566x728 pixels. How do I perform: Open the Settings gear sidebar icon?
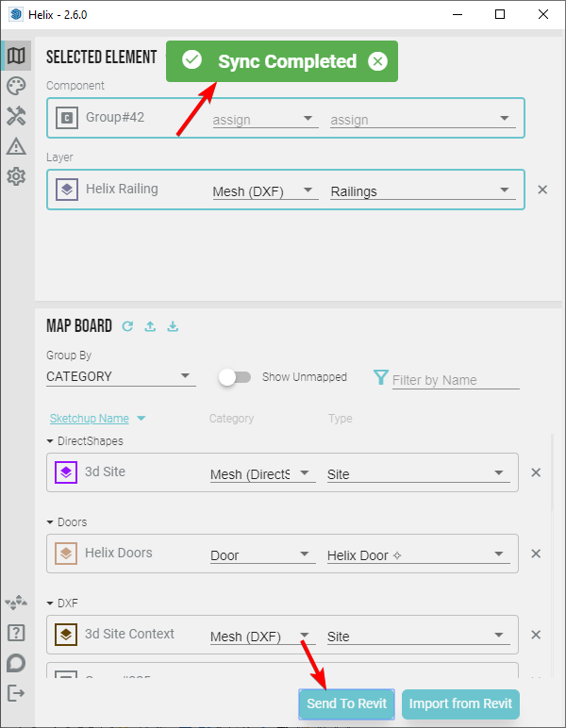coord(16,176)
